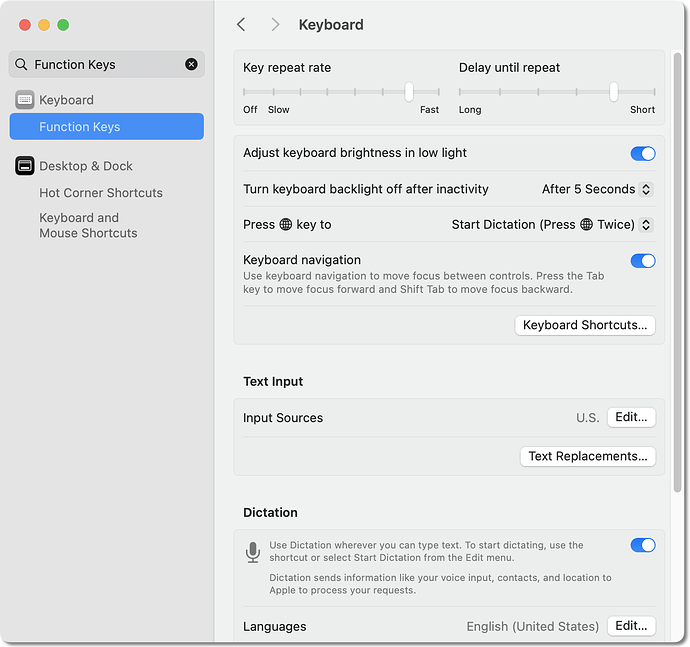690x647 pixels.
Task: Toggle Adjust keyboard brightness in low light
Action: (642, 154)
